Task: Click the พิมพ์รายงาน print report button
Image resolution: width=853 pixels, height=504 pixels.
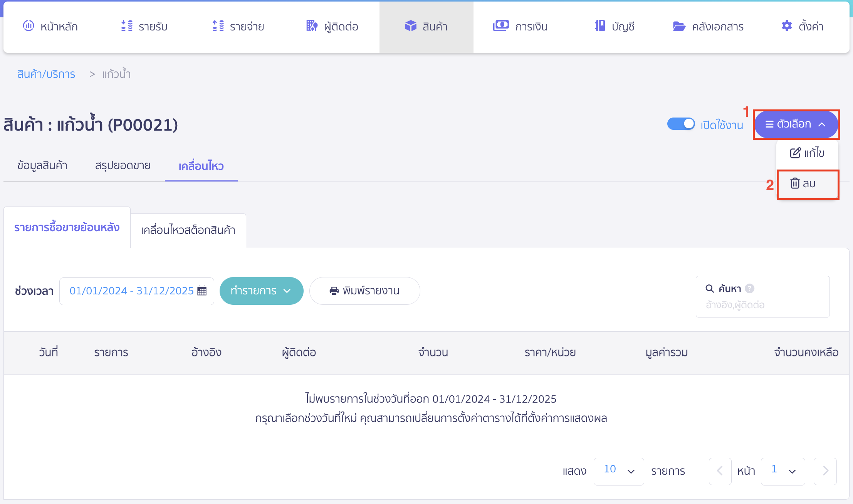Action: 364,291
